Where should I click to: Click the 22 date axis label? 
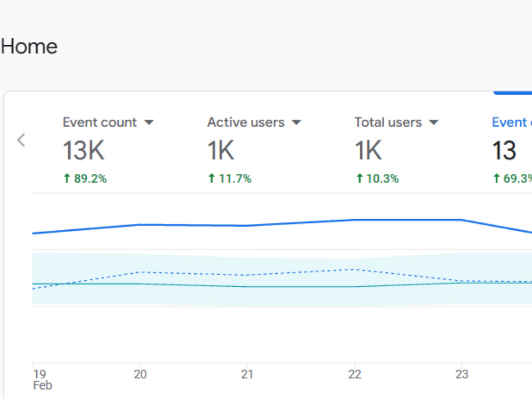[x=354, y=374]
